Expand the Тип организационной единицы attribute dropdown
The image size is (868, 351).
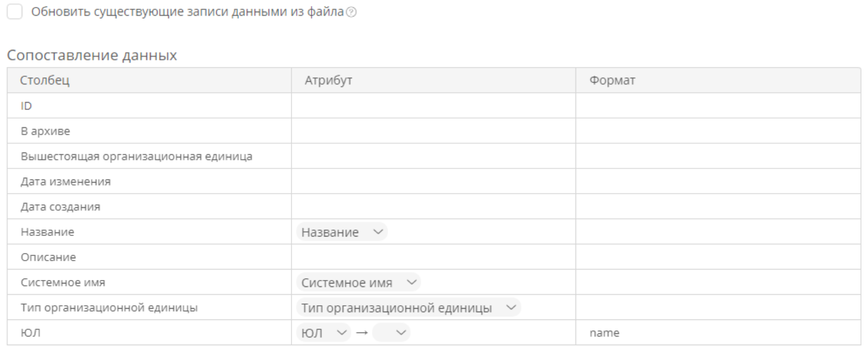click(408, 308)
